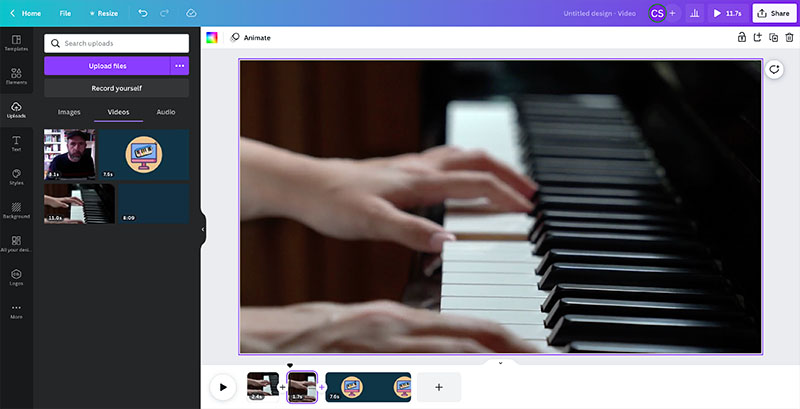Select the 7.6s monitor animation thumbnail
The height and width of the screenshot is (409, 800).
[144, 154]
